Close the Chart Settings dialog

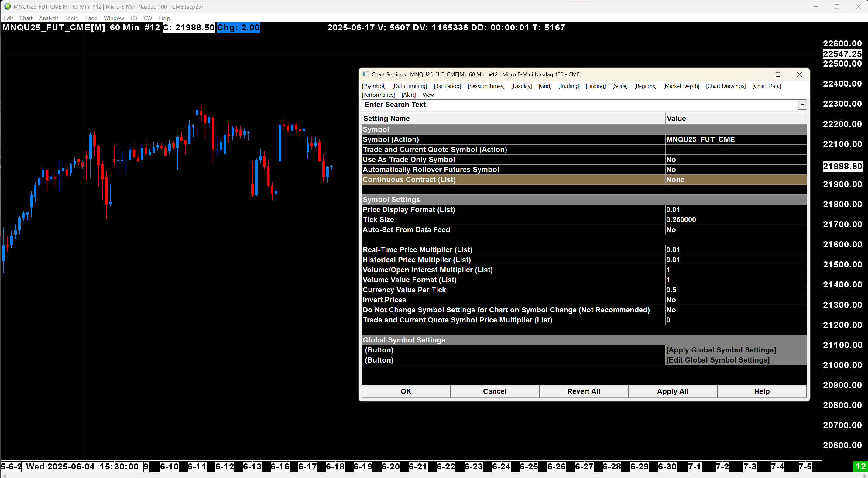click(x=799, y=74)
